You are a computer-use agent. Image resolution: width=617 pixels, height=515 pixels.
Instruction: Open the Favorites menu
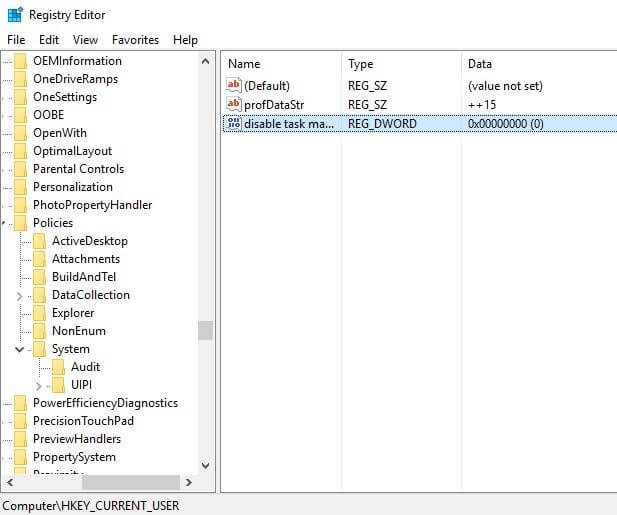point(135,40)
